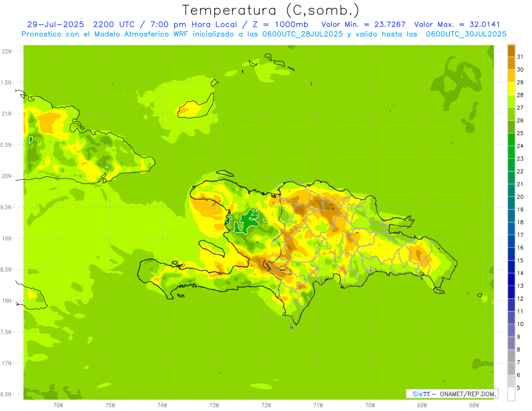532x411 pixels.
Task: Click the "Valor Max. = 32.0141" text
Action: [x=457, y=24]
